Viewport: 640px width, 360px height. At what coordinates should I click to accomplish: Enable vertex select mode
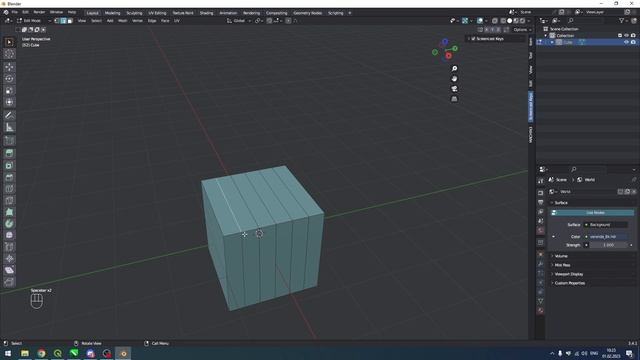pos(57,21)
